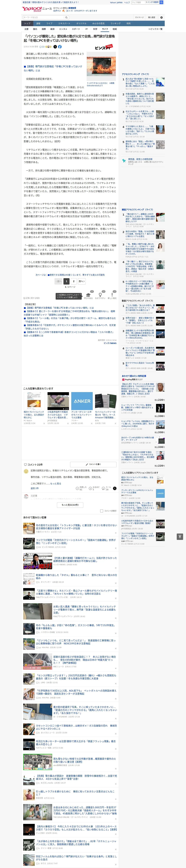Viewport: 186px width, 868px height.
Task: Click the web search button in top bar
Action: pyautogui.click(x=161, y=2)
